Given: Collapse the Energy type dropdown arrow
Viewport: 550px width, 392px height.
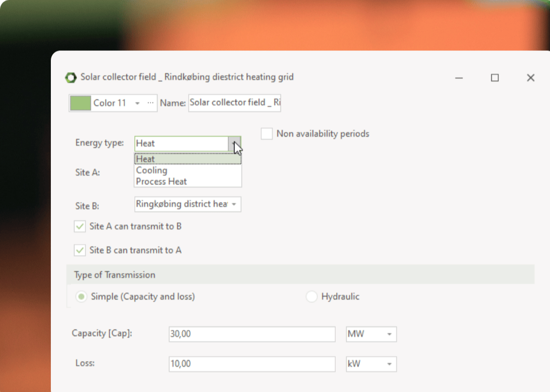Looking at the screenshot, I should tap(235, 144).
